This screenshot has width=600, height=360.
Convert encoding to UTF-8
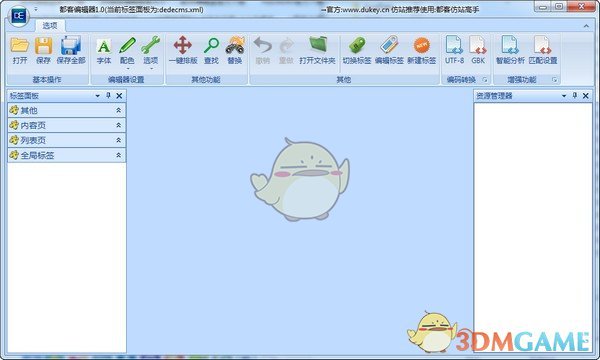point(454,50)
